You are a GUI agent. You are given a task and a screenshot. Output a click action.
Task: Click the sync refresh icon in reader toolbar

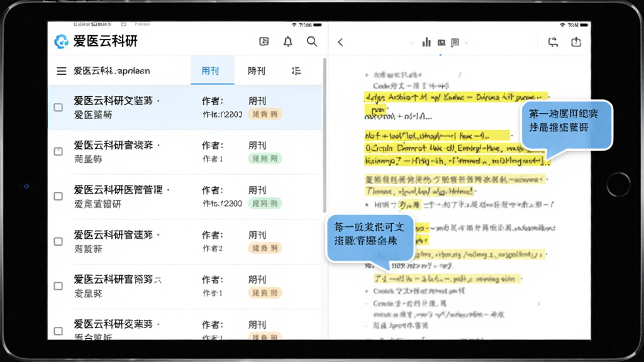(x=553, y=42)
